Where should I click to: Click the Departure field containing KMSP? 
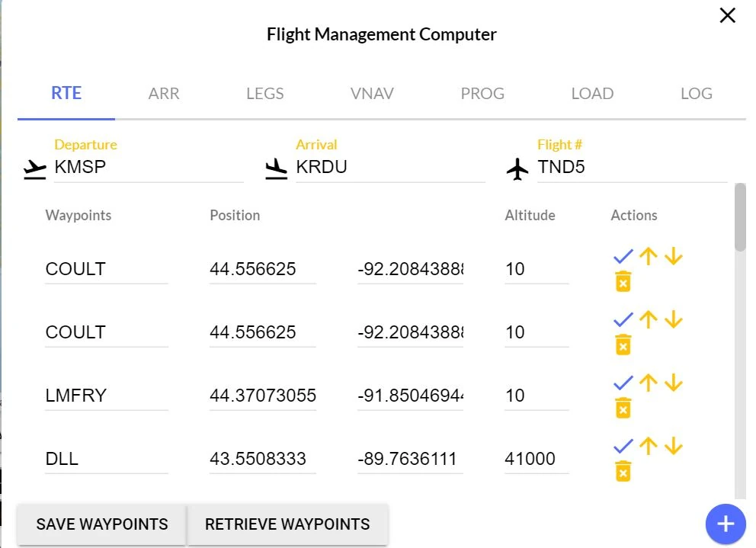pos(148,168)
